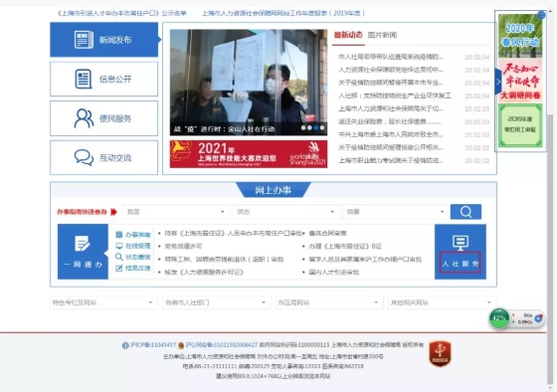Viewport: 557px width, 392px height.
Task: Switch to 图片新闻 tab
Action: pos(382,35)
